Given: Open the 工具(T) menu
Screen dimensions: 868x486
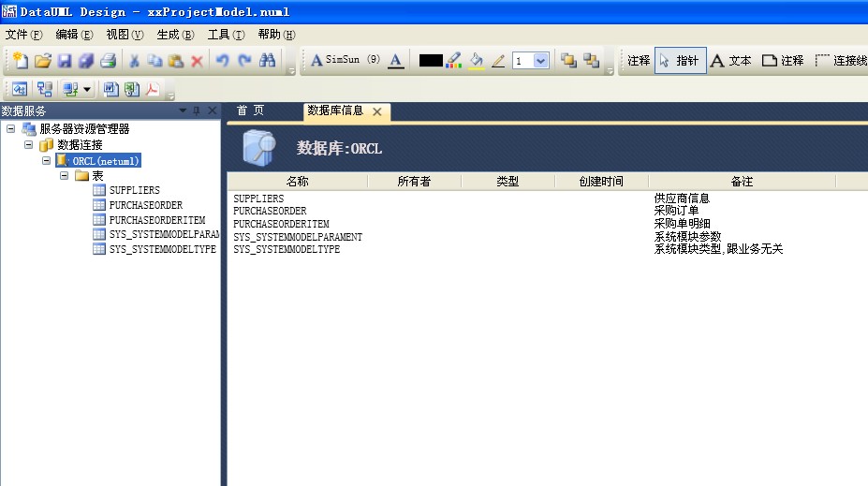Looking at the screenshot, I should [226, 35].
